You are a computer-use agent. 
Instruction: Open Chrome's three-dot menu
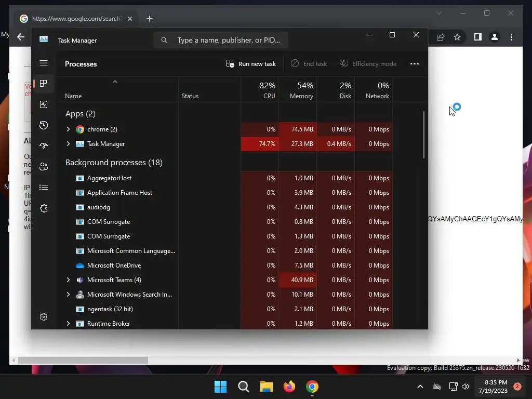[511, 37]
